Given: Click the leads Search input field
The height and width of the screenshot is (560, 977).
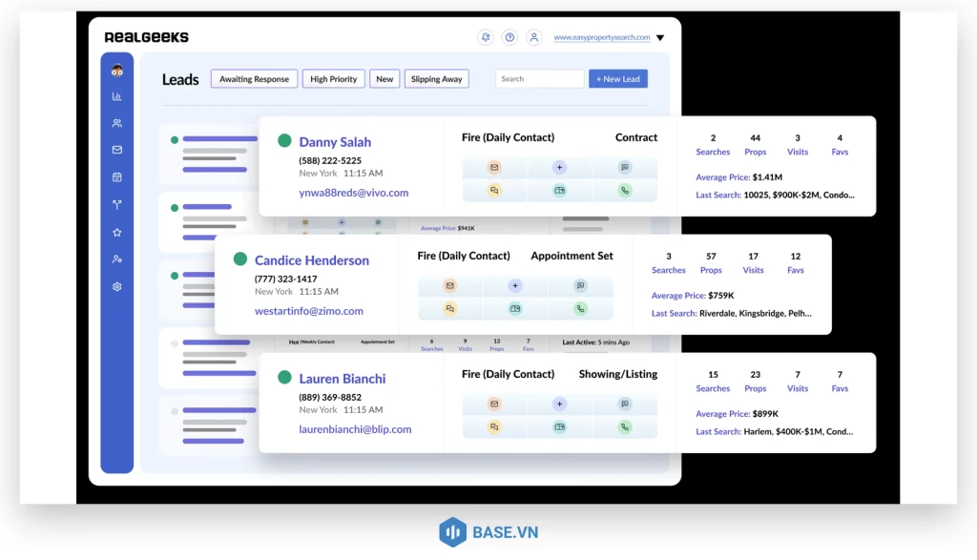Looking at the screenshot, I should (x=539, y=79).
